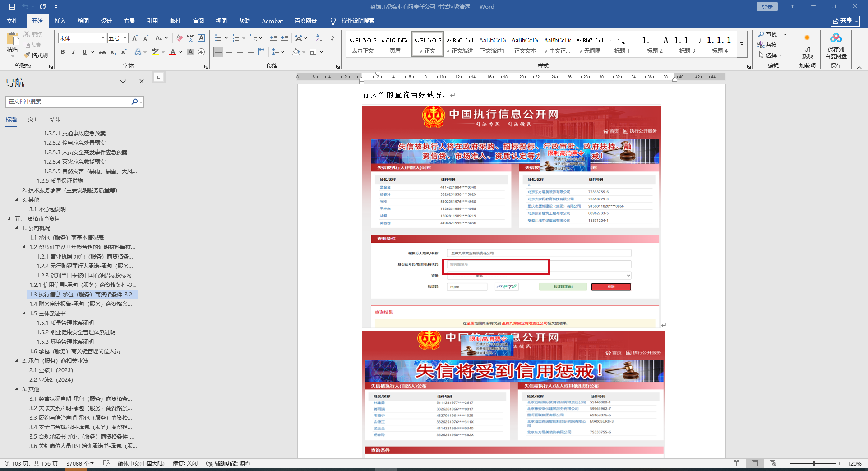This screenshot has height=471, width=868.
Task: Open the paragraph shading paint bucket
Action: [x=296, y=52]
